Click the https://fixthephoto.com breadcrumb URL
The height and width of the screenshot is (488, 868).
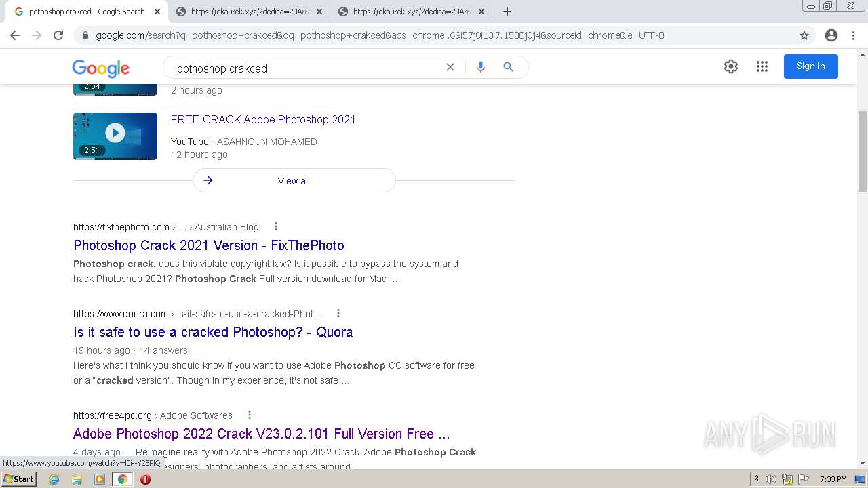click(x=121, y=227)
